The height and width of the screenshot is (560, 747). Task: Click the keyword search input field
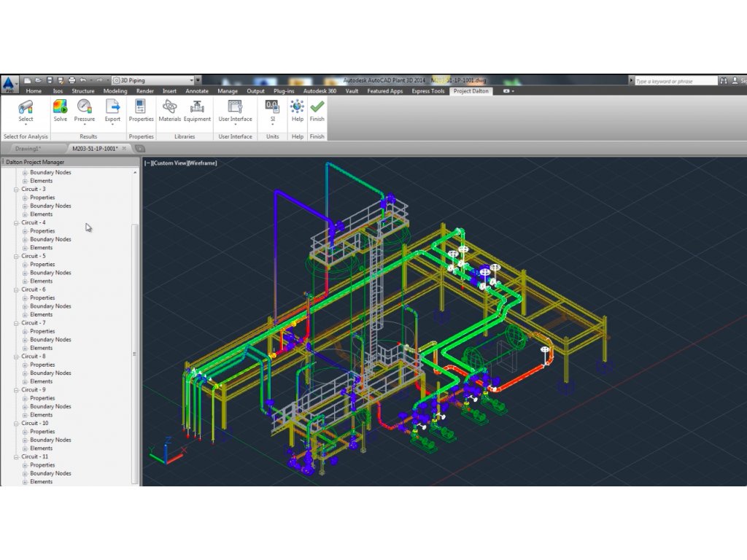(676, 82)
